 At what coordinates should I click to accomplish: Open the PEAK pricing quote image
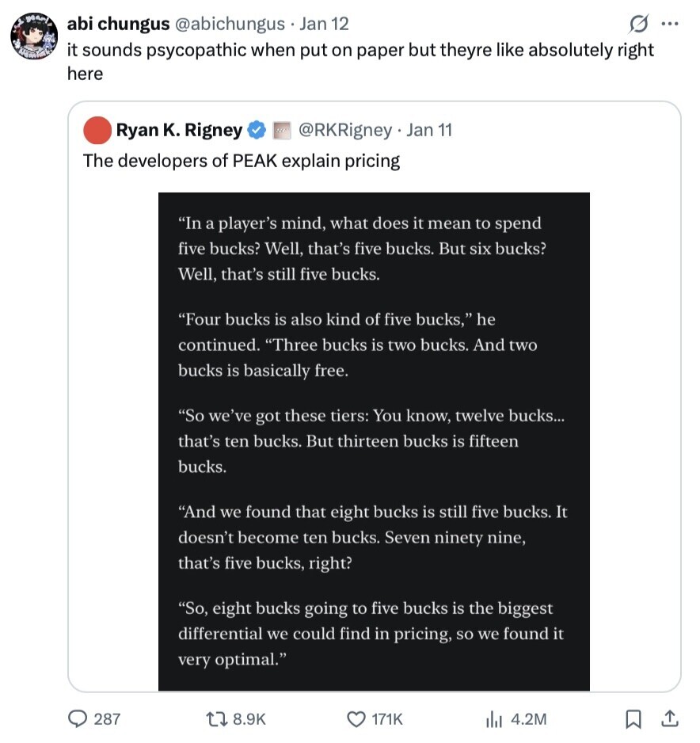[374, 441]
